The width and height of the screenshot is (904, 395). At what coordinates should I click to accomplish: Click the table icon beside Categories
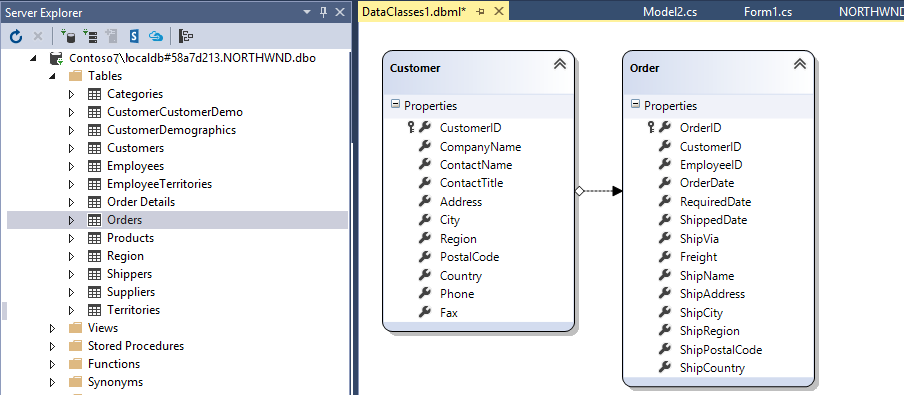click(x=94, y=94)
